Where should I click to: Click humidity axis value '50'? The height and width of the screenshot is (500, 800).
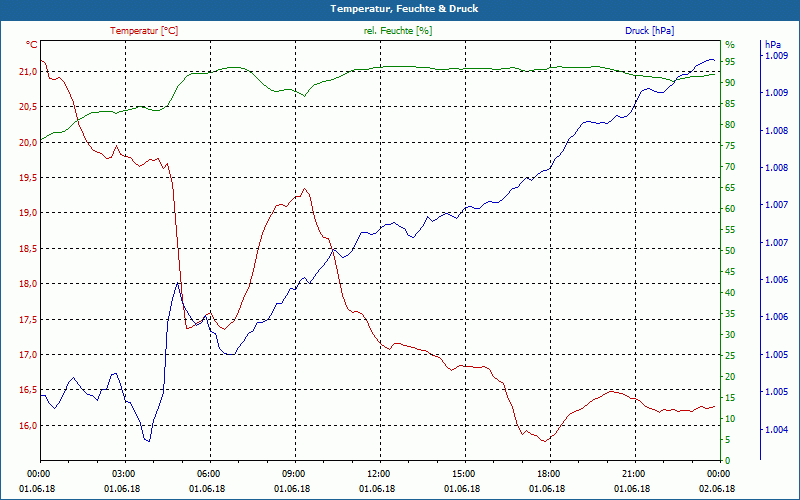click(x=730, y=251)
